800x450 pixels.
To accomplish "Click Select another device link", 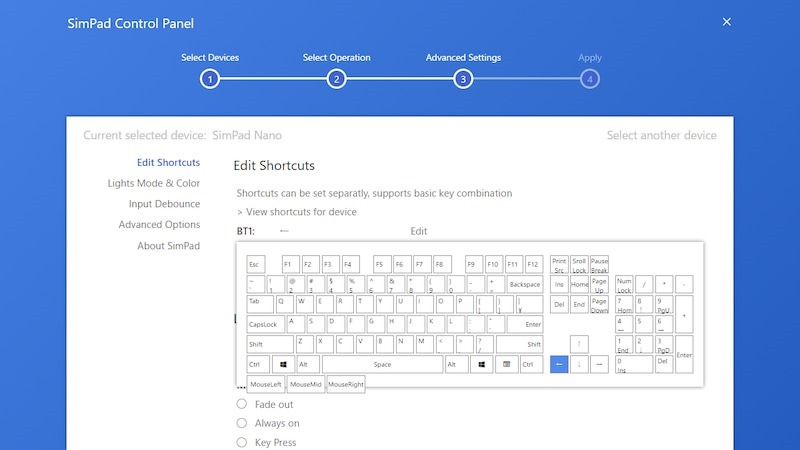I will [661, 135].
